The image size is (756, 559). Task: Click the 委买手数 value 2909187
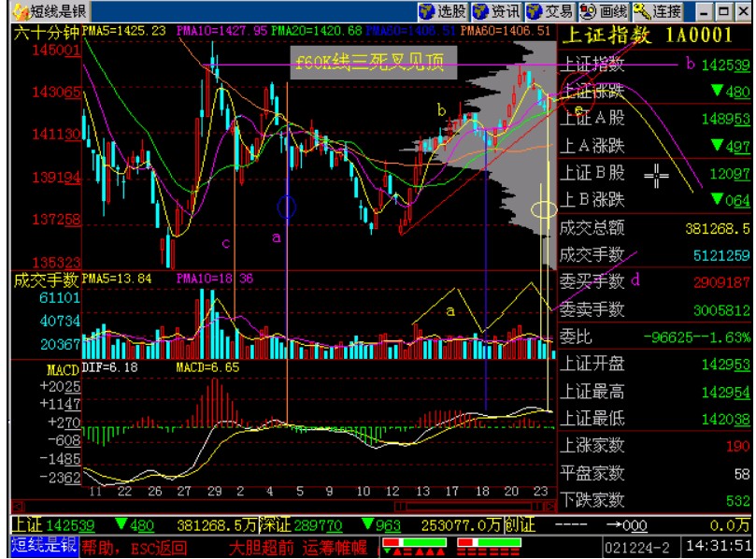(721, 282)
